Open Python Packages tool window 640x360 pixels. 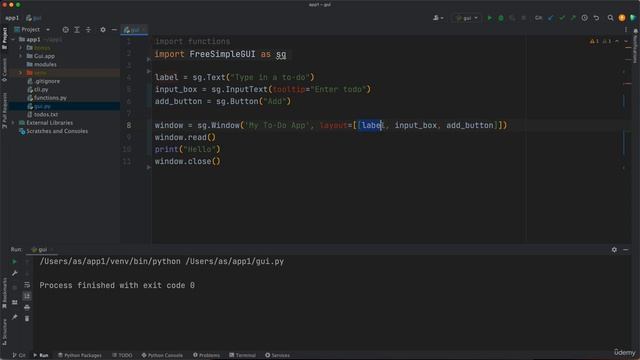(x=80, y=355)
